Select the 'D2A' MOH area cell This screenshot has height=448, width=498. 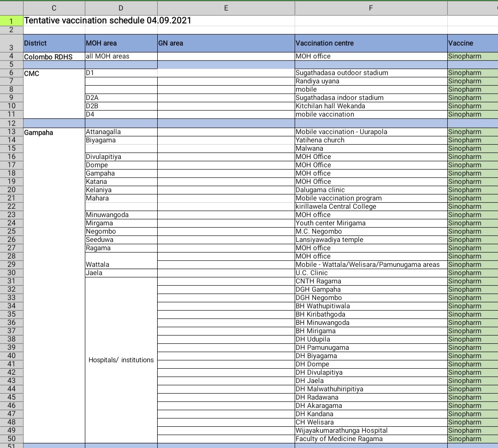[121, 98]
